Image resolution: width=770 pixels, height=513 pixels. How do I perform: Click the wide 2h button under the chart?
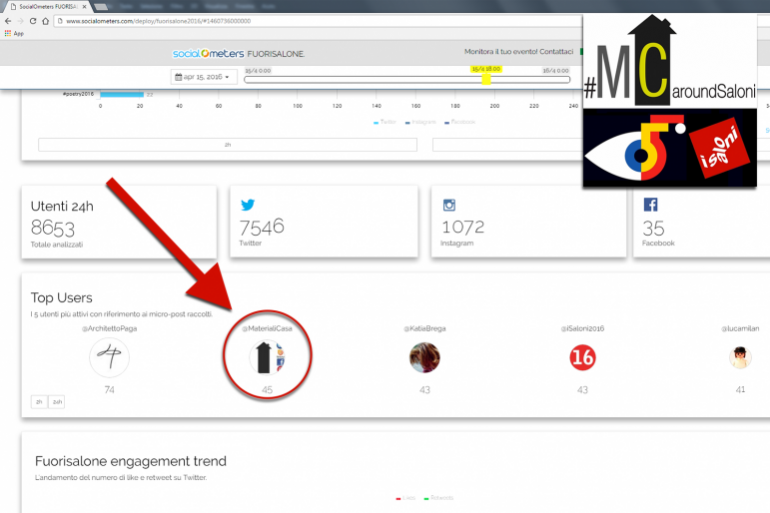[227, 145]
